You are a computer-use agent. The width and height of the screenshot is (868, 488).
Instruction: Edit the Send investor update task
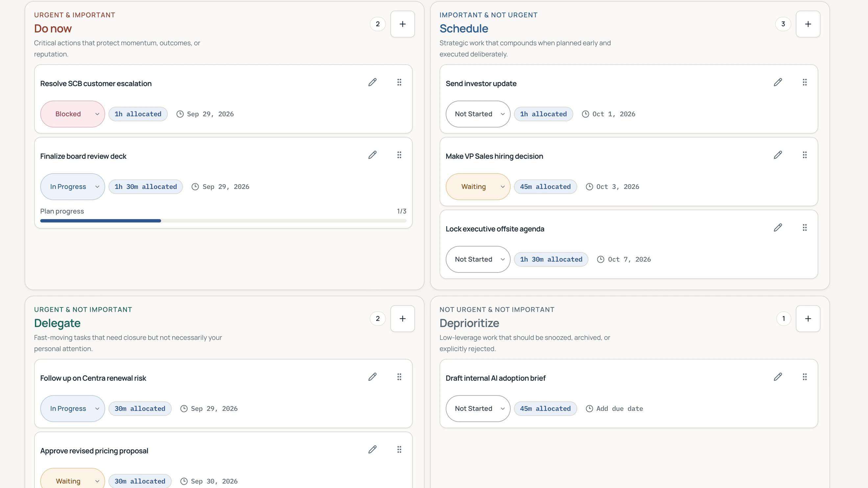pyautogui.click(x=778, y=82)
